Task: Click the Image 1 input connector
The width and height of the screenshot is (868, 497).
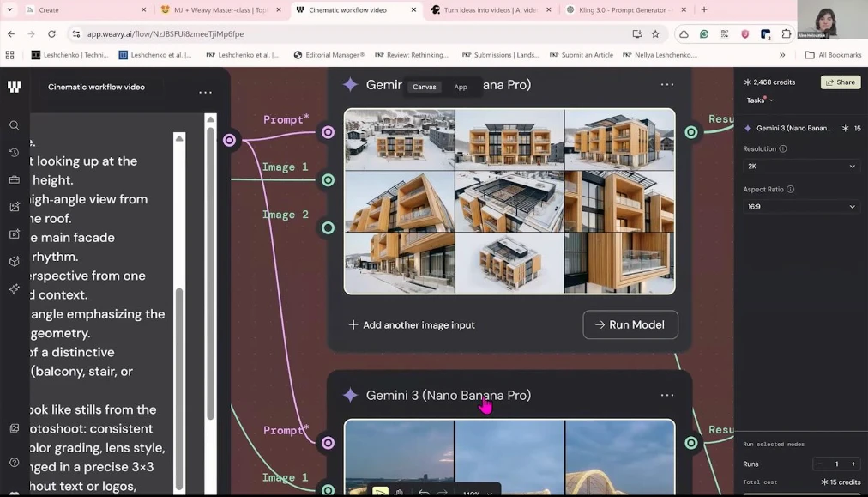Action: pos(328,179)
